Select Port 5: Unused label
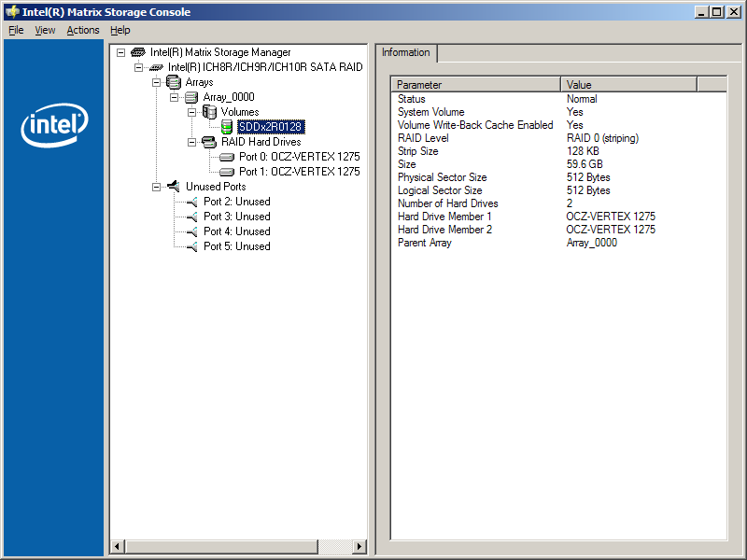 237,246
